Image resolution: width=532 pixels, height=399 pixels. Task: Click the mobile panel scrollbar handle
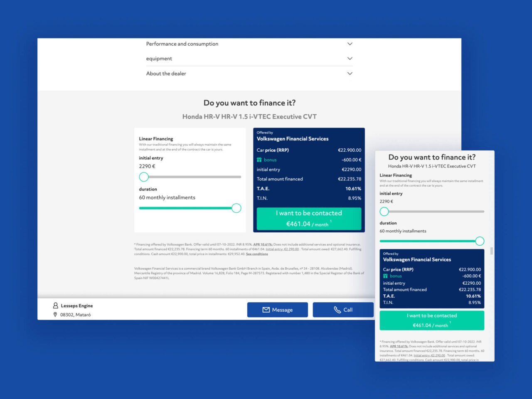(x=492, y=251)
